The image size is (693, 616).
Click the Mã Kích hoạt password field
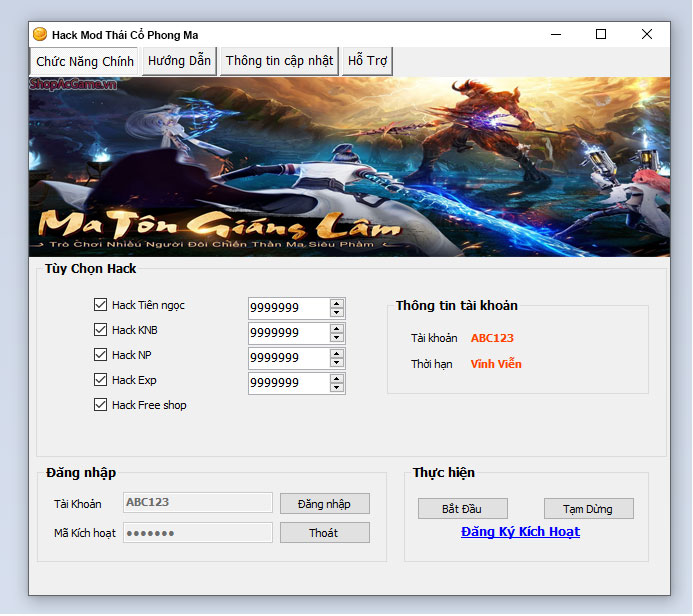pos(198,532)
